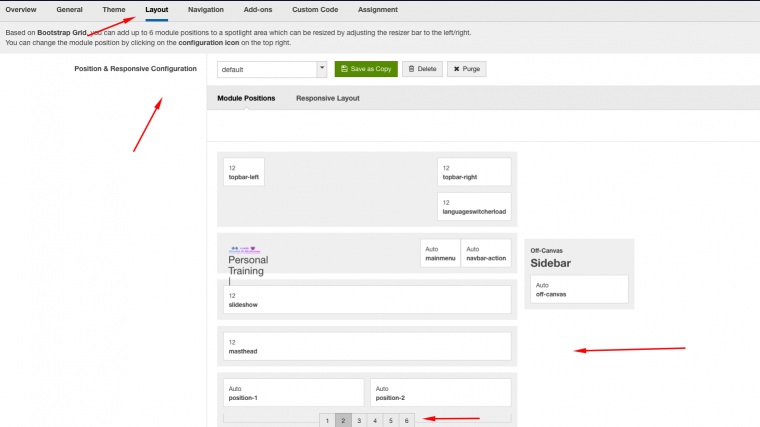Switch to the General tab
This screenshot has height=427, width=760.
69,9
